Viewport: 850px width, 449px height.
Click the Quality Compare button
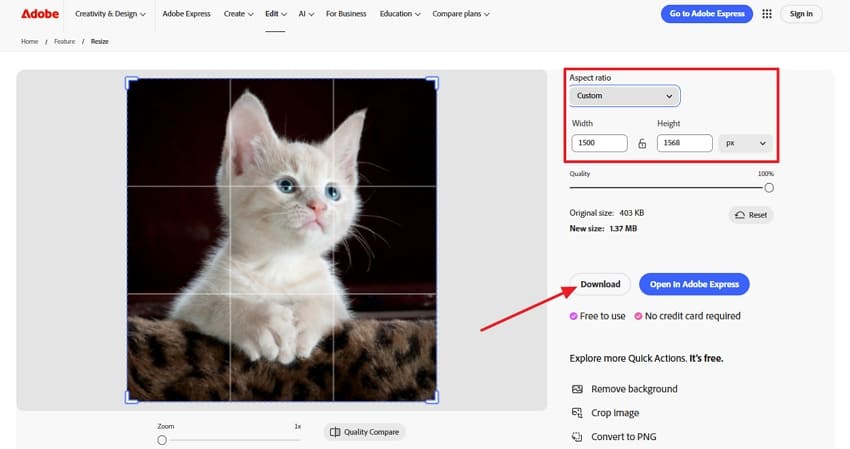click(x=364, y=432)
